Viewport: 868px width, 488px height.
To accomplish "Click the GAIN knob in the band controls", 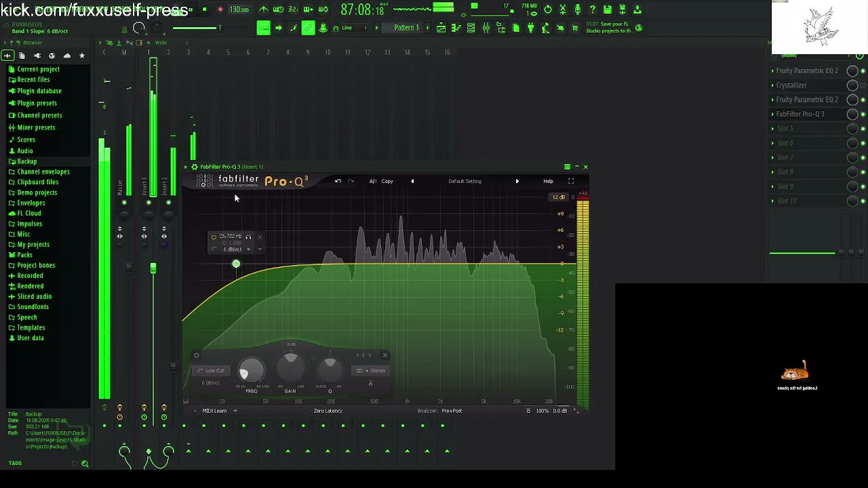I will [290, 367].
